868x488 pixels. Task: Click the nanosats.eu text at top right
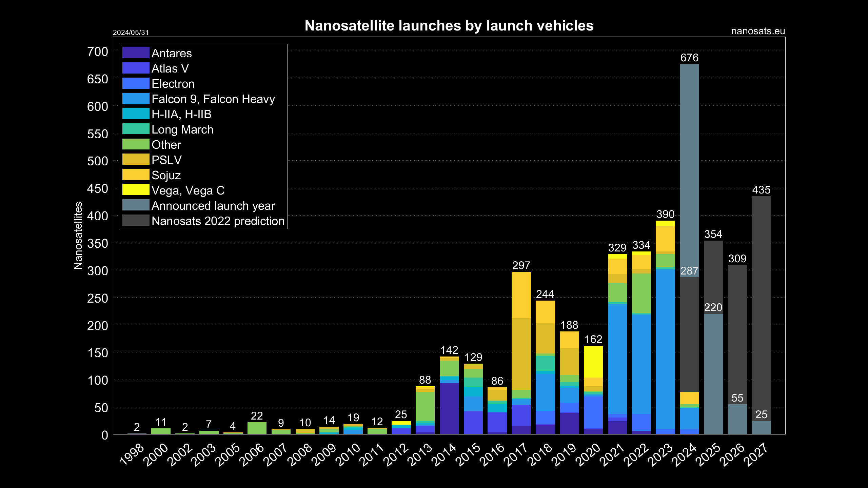tap(758, 31)
